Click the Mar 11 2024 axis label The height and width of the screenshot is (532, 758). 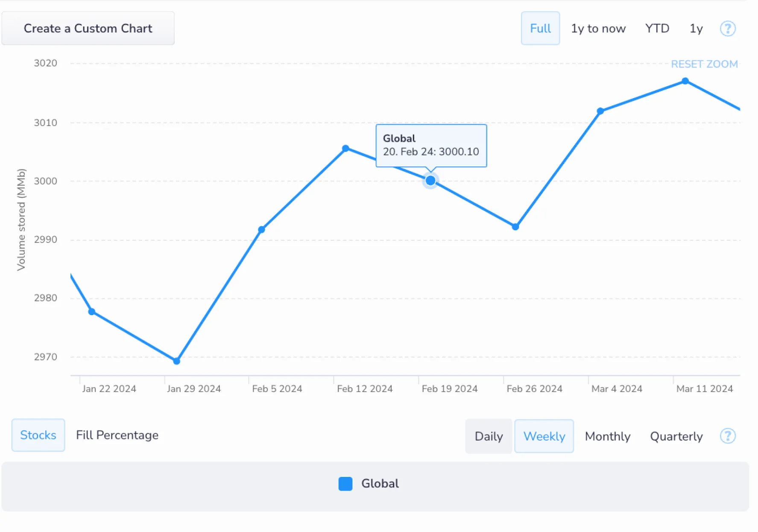(705, 389)
